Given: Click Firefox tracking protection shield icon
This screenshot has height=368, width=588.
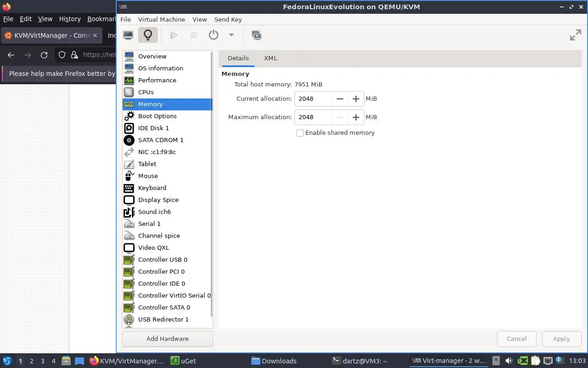Looking at the screenshot, I should tap(62, 55).
